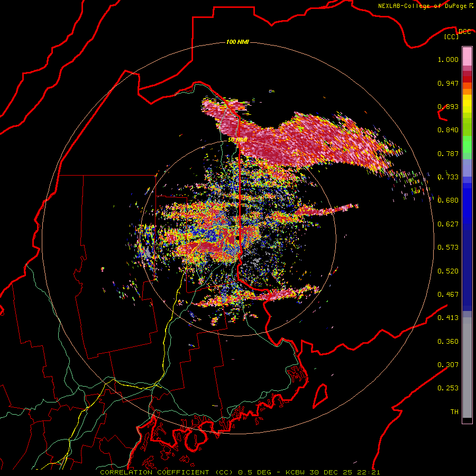Image resolution: width=476 pixels, height=476 pixels.
Task: Click the 50 NMI range ring label
Action: tap(237, 140)
